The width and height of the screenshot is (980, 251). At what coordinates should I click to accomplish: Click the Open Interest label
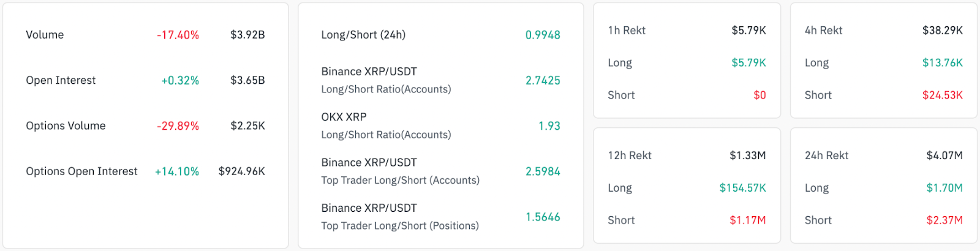pos(61,80)
